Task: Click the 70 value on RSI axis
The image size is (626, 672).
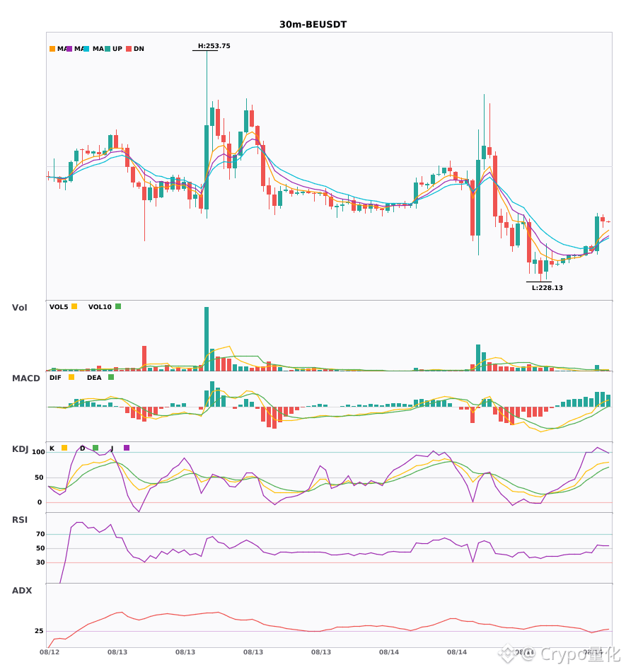Action: coord(40,534)
